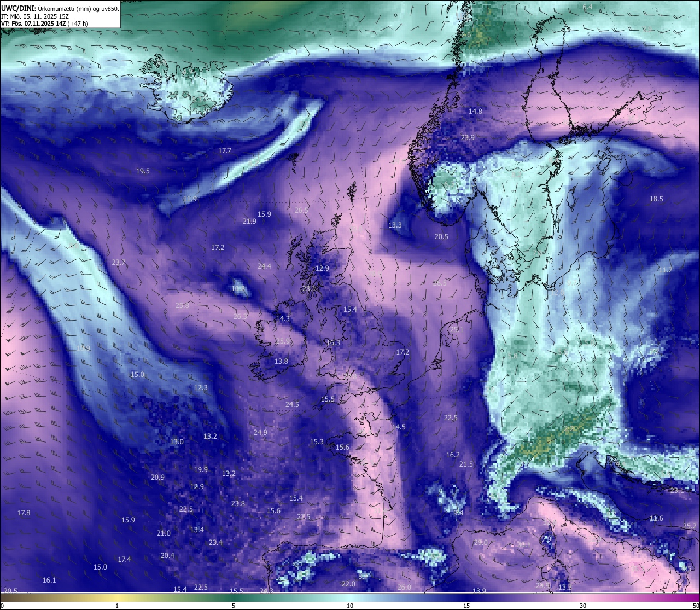Click the 26.0 value near the bottom edge

pyautogui.click(x=404, y=588)
